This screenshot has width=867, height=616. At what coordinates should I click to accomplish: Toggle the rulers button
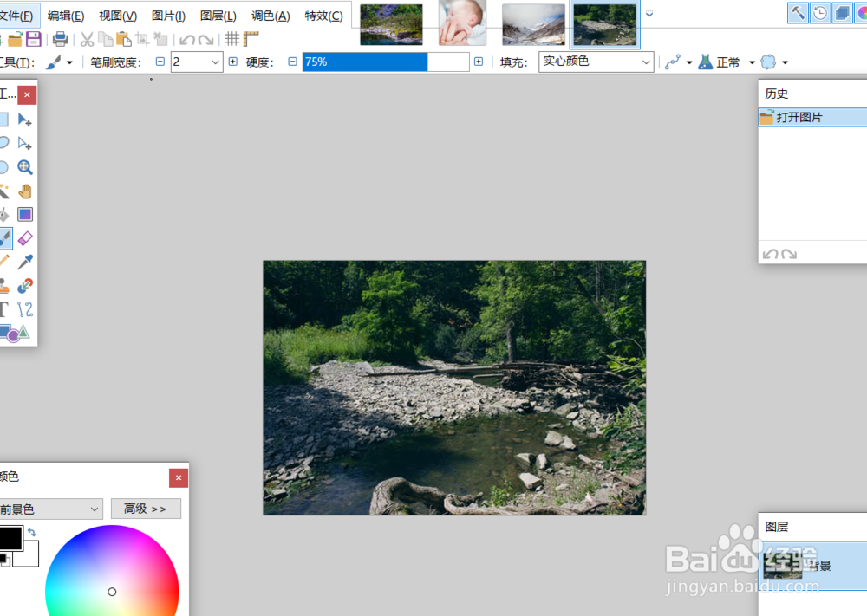[250, 38]
